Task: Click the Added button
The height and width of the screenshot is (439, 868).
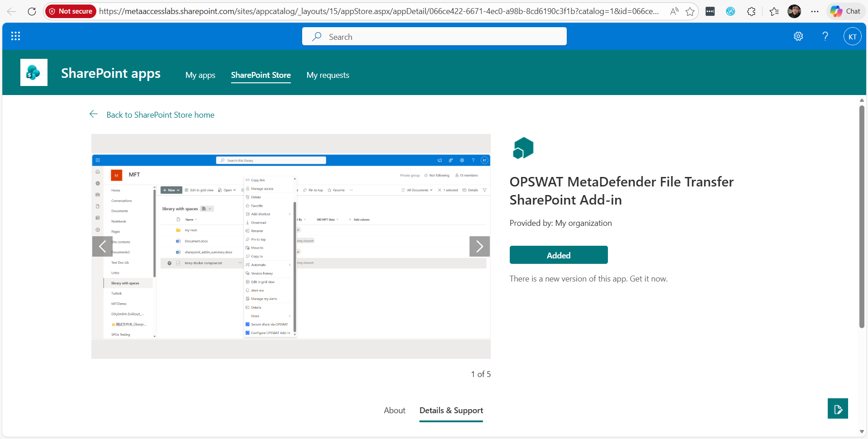Action: coord(558,255)
